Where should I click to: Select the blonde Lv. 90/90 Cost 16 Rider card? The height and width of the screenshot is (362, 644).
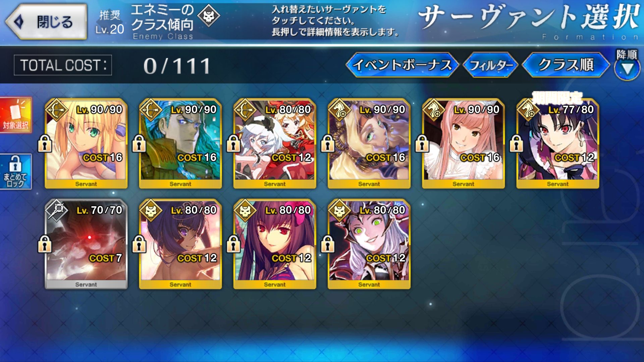(x=369, y=143)
